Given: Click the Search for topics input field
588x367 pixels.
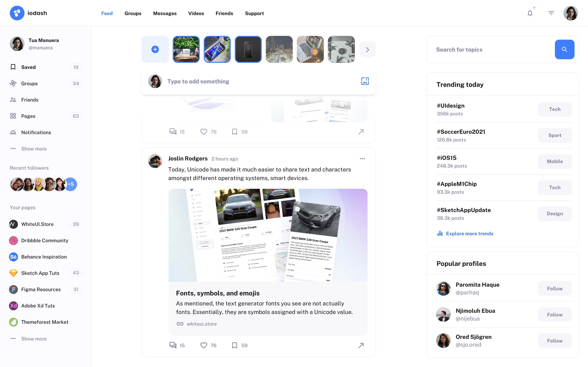Looking at the screenshot, I should coord(486,49).
